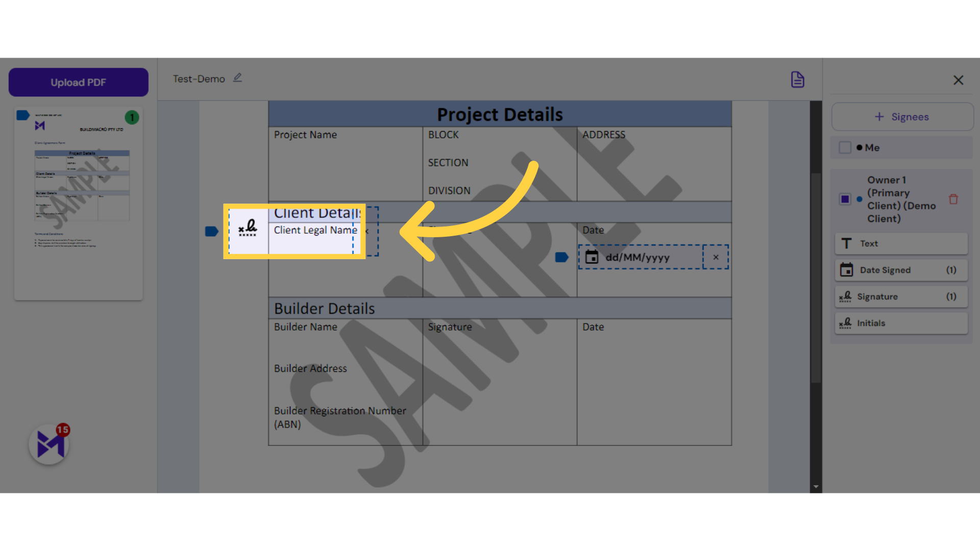Click the document preview icon top right

pos(798,80)
